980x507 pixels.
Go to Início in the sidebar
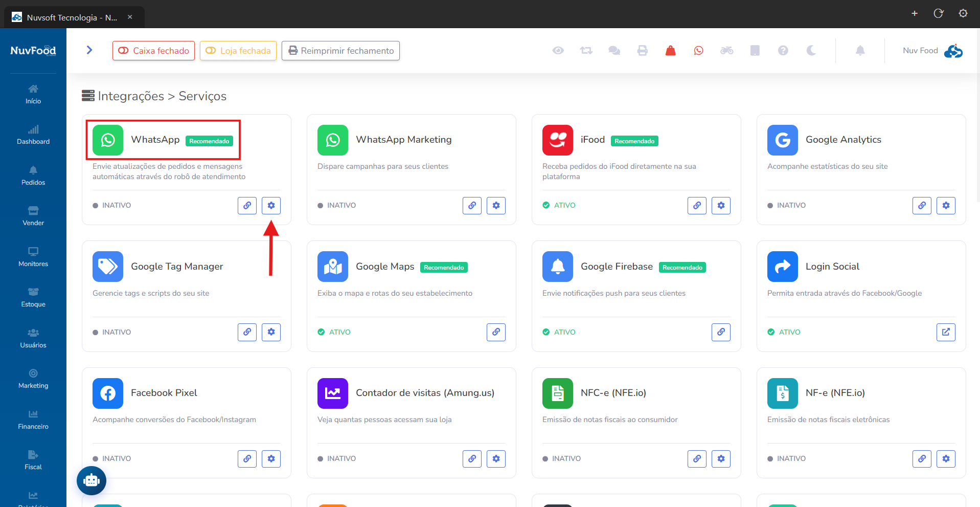(33, 95)
